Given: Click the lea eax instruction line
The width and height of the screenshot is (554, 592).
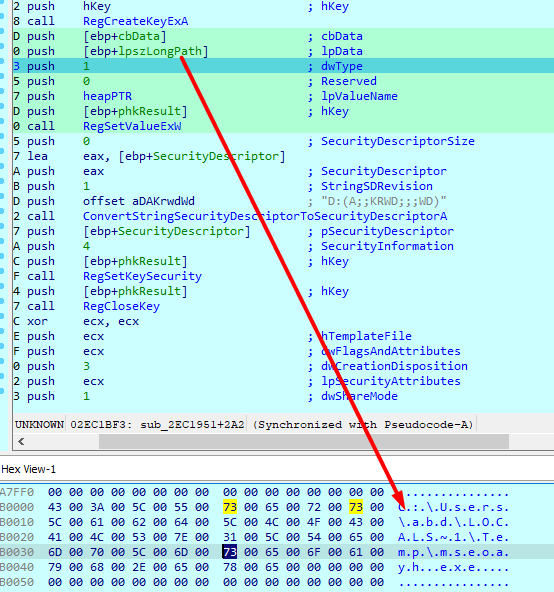Looking at the screenshot, I should coord(156,156).
